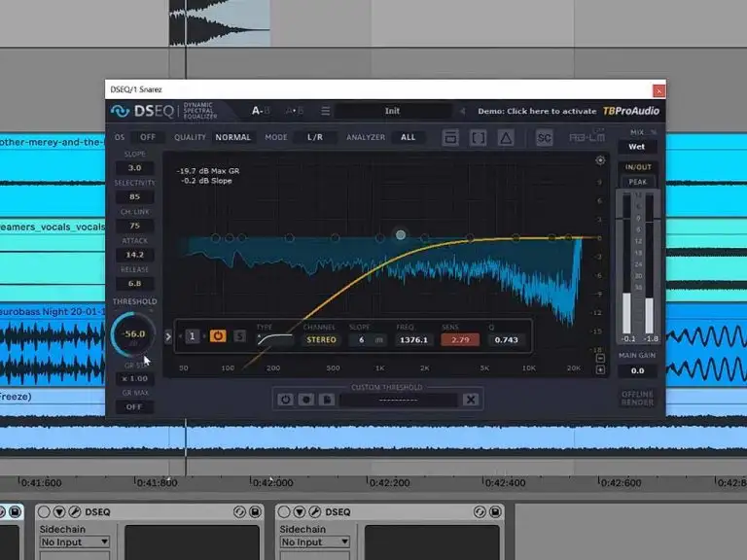Click the OFFLINE RENDER button

pyautogui.click(x=637, y=398)
